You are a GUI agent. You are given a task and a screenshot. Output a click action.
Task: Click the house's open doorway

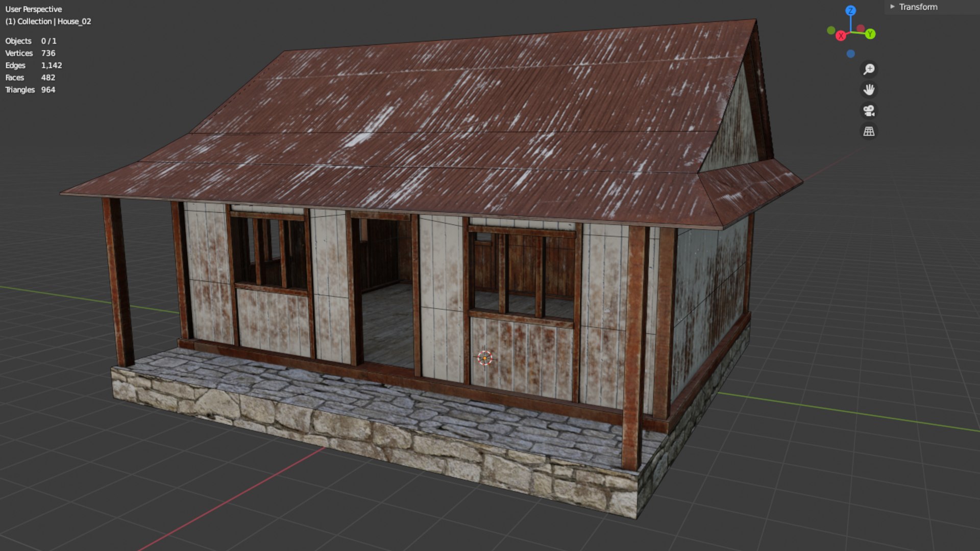[388, 293]
